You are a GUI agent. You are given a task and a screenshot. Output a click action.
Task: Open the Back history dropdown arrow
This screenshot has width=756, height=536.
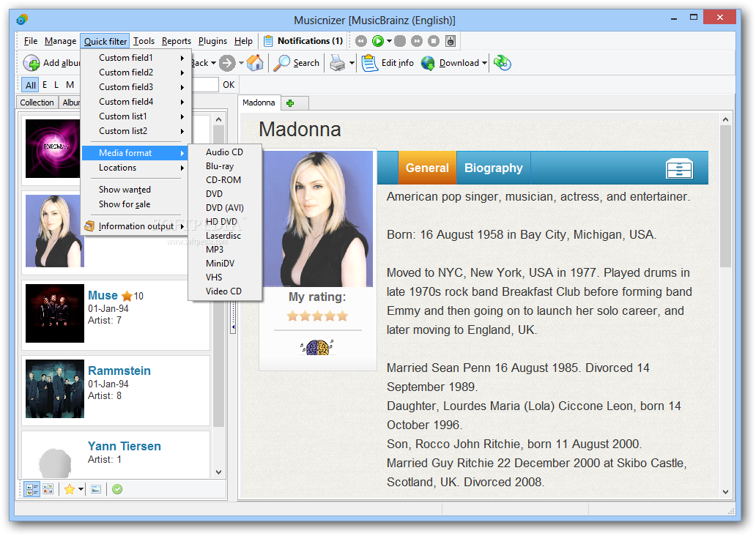[214, 63]
